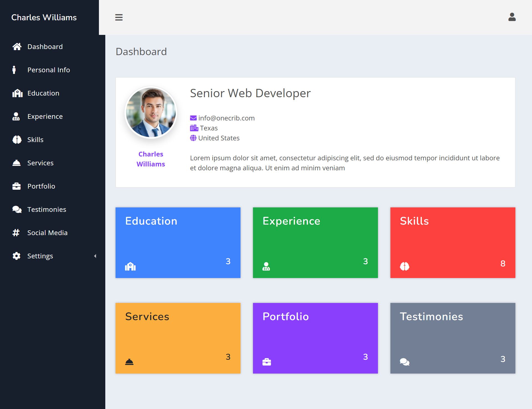Click the profile photo thumbnail
This screenshot has width=532, height=409.
(151, 112)
